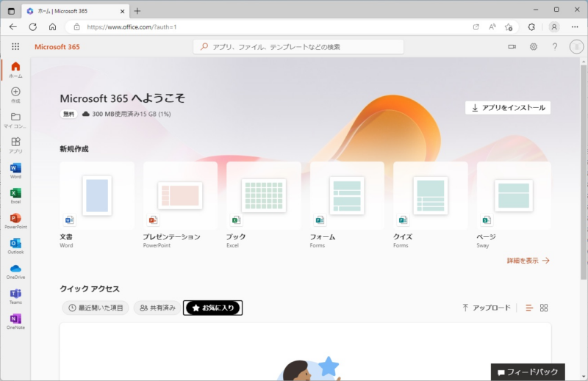Refresh the browser page
This screenshot has width=588, height=381.
click(x=33, y=27)
